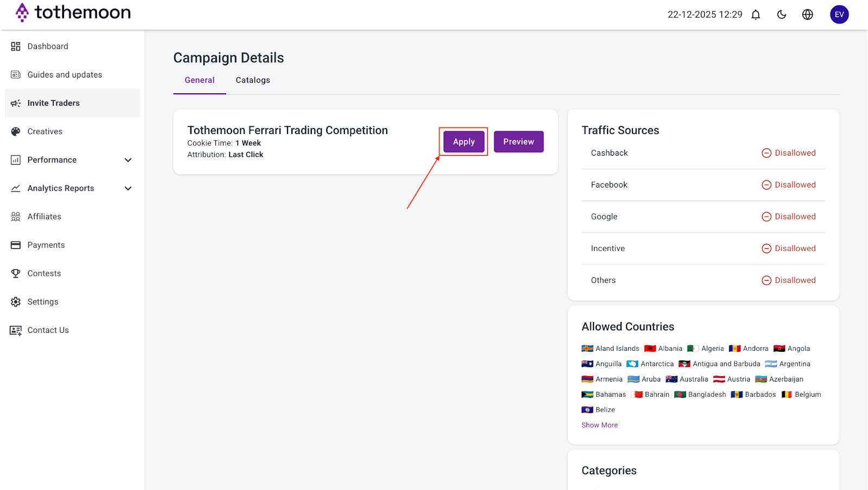Click the Contests trophy icon
This screenshot has width=868, height=490.
click(16, 274)
